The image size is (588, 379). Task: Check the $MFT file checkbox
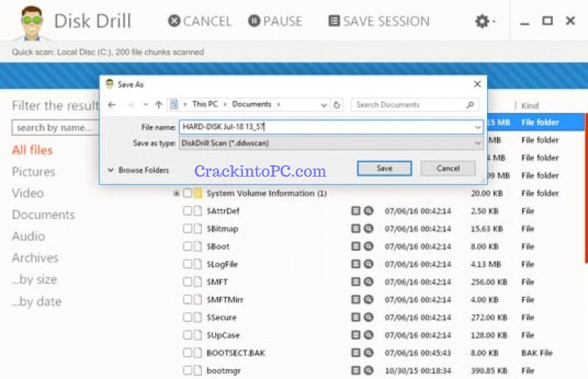[187, 282]
